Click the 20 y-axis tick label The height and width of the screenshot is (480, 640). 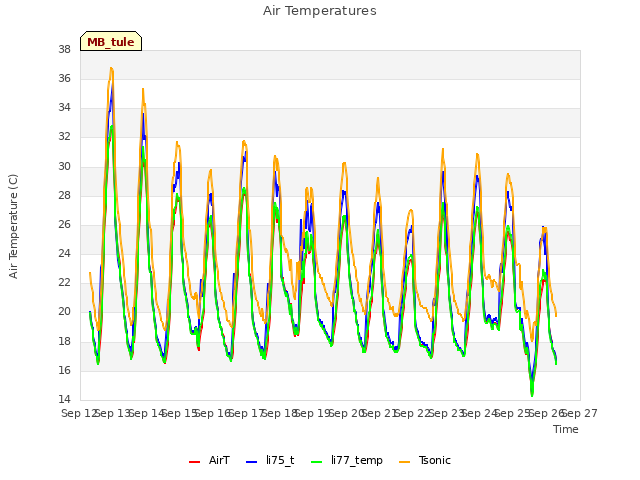(x=64, y=312)
